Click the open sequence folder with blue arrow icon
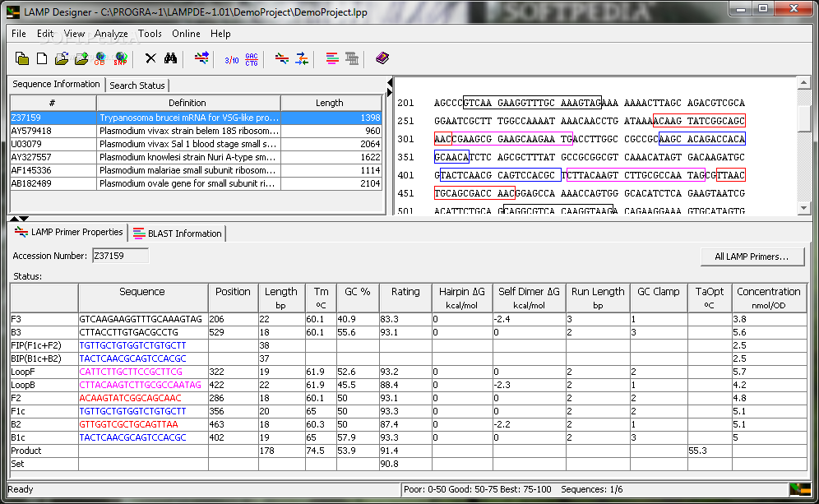 tap(62, 58)
